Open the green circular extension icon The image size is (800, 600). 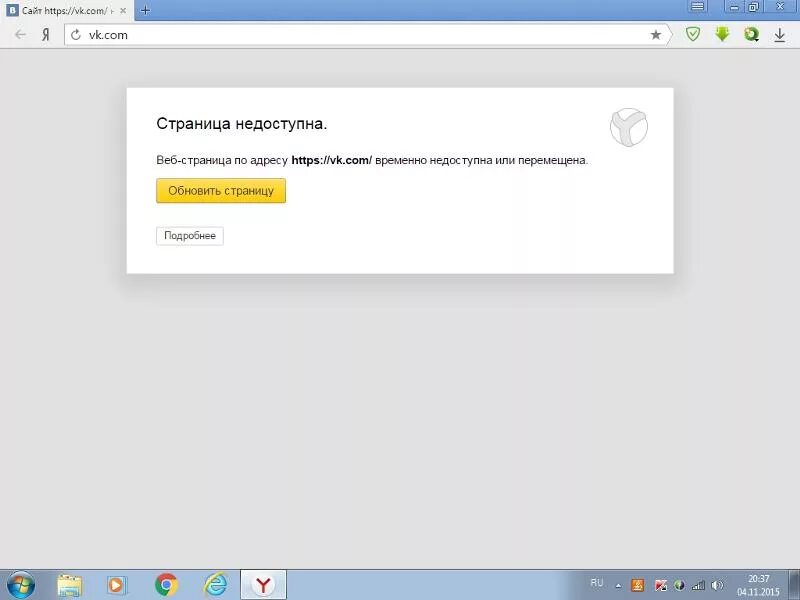[751, 35]
